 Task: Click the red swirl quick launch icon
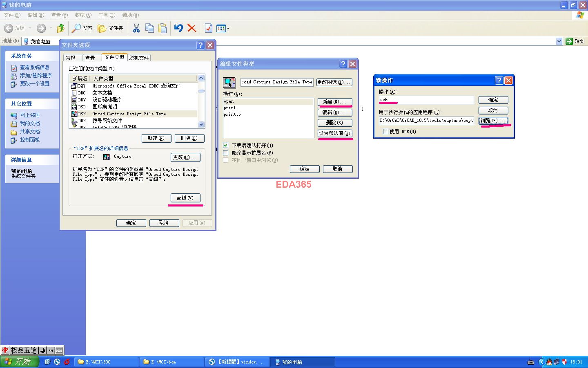coord(67,362)
